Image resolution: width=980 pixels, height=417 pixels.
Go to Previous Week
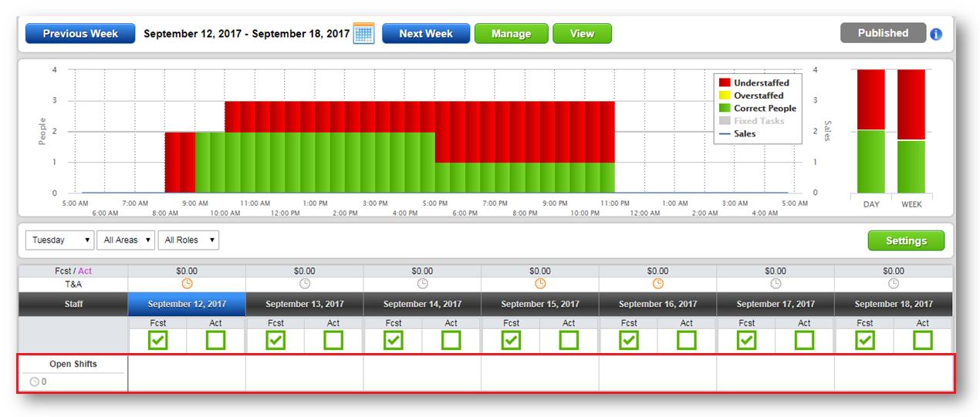80,34
